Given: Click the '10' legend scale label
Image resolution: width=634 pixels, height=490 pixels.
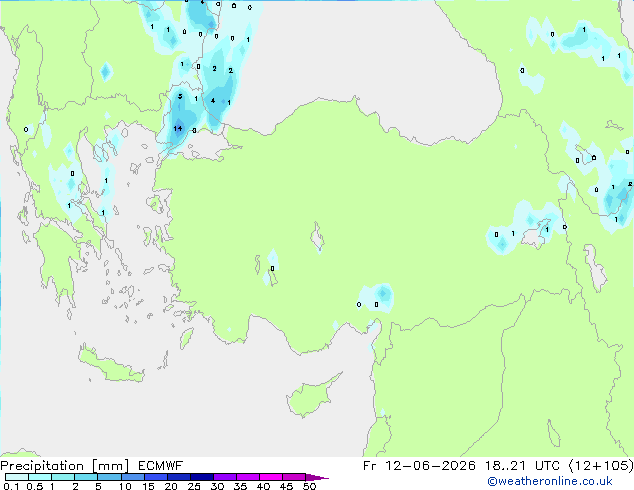Looking at the screenshot, I should coord(125,486).
